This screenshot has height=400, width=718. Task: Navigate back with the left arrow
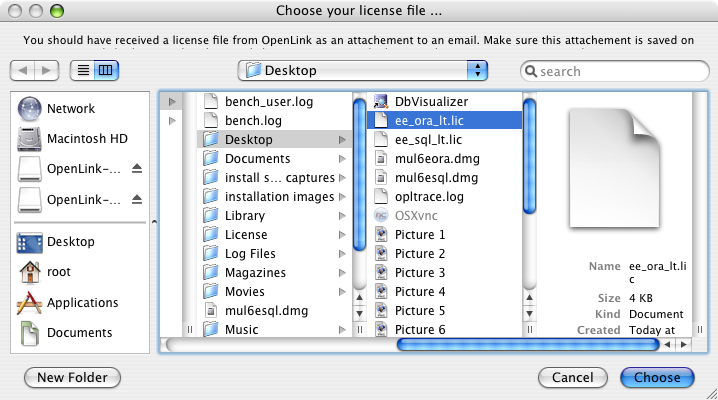tap(22, 70)
